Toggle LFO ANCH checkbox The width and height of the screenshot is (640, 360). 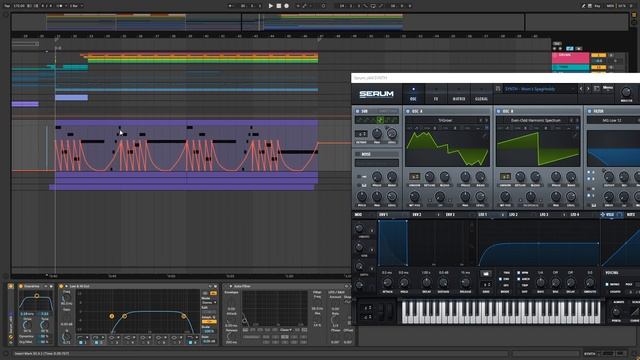point(519,279)
